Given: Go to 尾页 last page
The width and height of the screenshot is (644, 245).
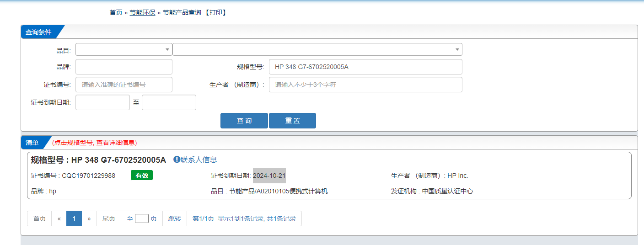Looking at the screenshot, I should 109,218.
